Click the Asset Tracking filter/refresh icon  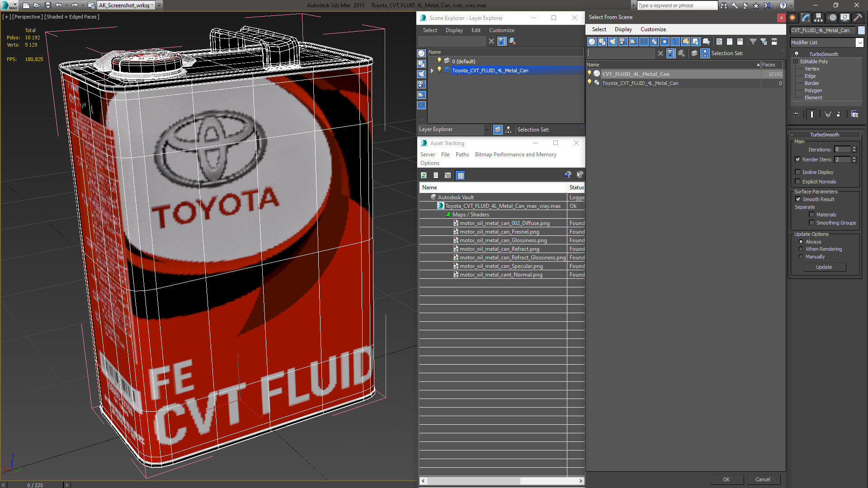point(425,174)
